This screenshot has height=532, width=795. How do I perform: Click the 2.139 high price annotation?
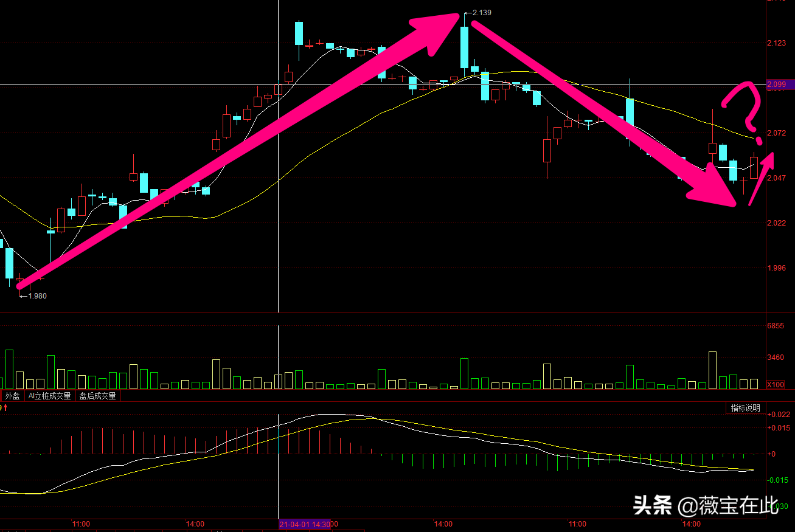click(482, 12)
